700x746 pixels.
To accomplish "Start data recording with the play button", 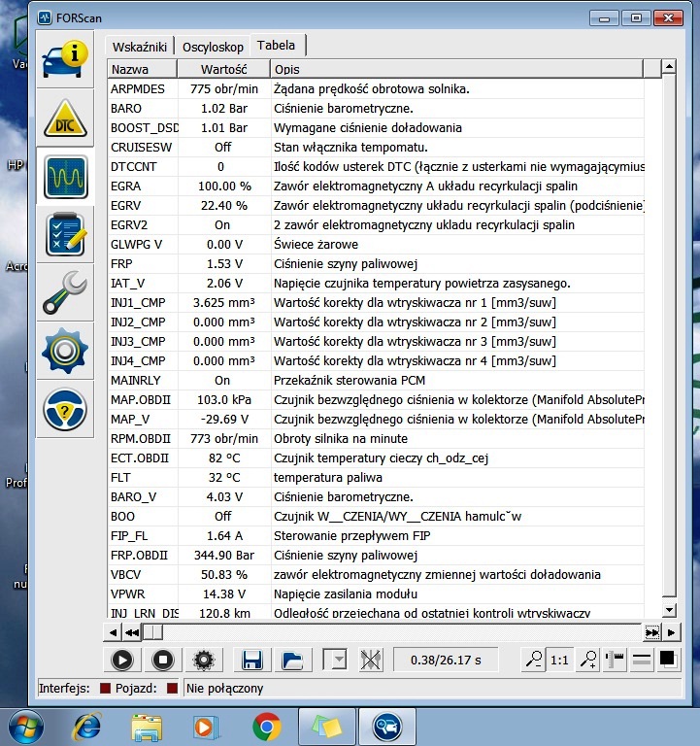I will click(122, 660).
